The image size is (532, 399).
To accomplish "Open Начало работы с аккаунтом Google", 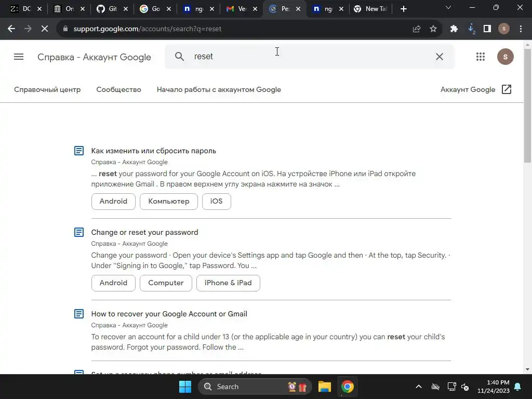I will (x=219, y=89).
